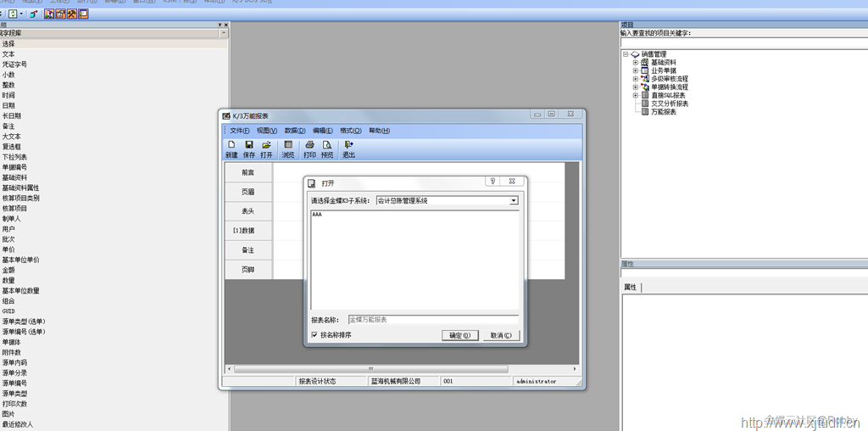Collapse the 销售管理 root tree node

626,54
